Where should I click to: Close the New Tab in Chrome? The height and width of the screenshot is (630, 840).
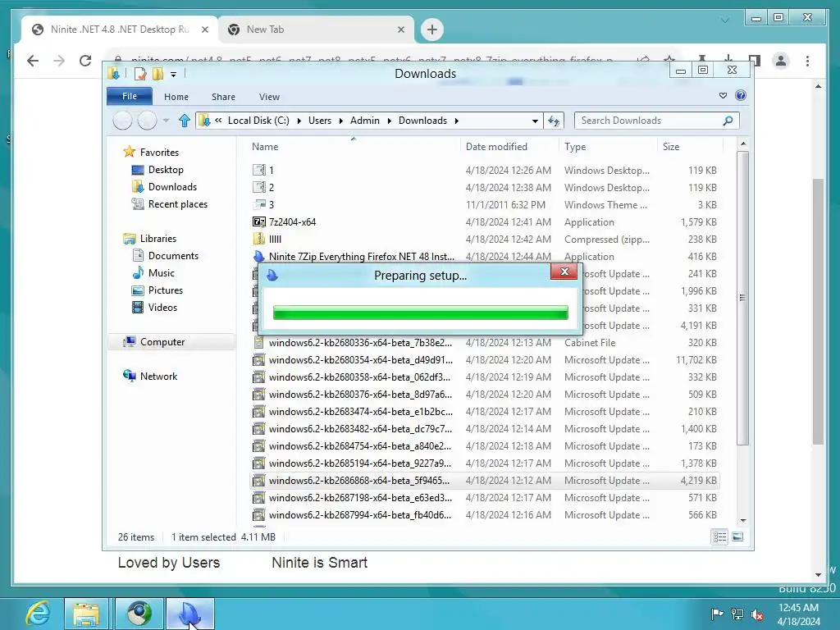tap(400, 30)
